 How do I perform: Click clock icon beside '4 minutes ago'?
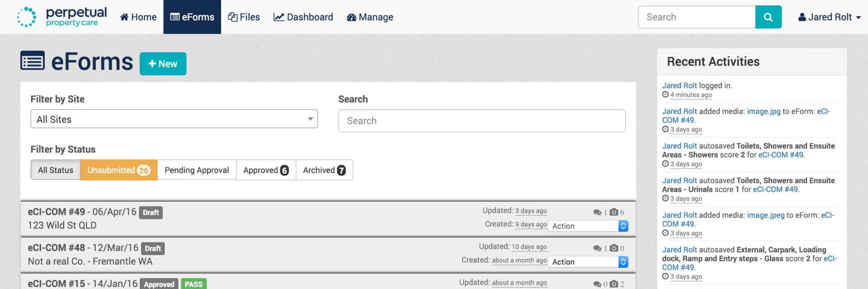[665, 95]
